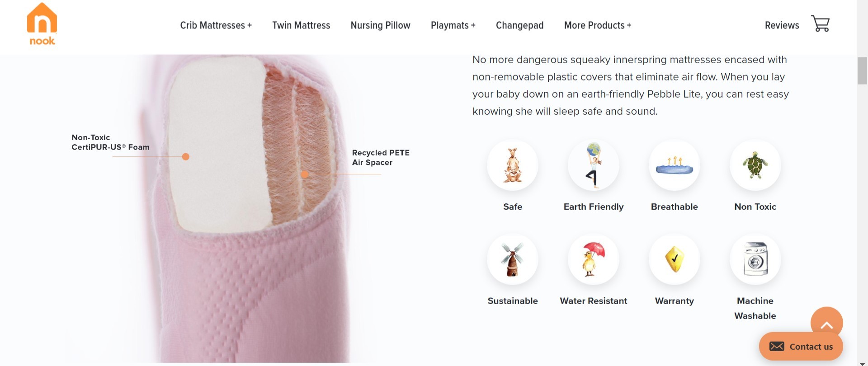The width and height of the screenshot is (868, 366).
Task: Click the Machine Washable washer icon
Action: click(x=755, y=259)
